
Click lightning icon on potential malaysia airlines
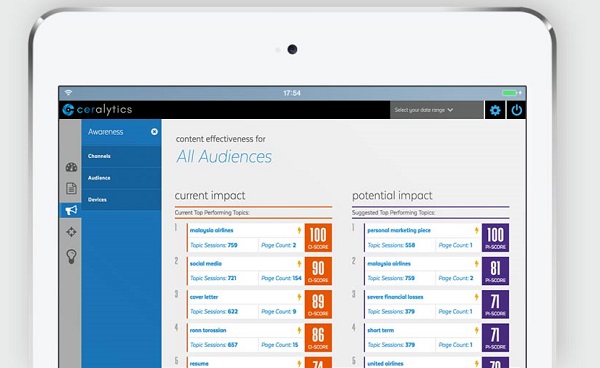tap(476, 264)
